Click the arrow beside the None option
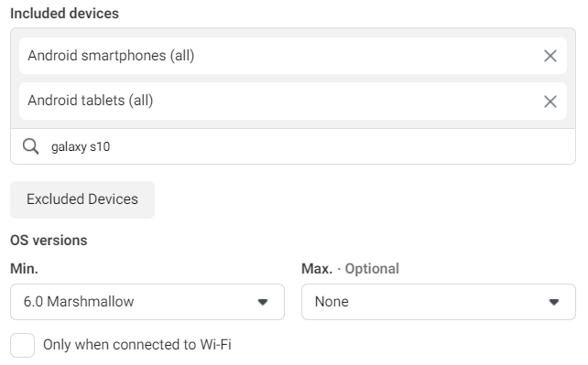This screenshot has width=588, height=365. click(554, 302)
